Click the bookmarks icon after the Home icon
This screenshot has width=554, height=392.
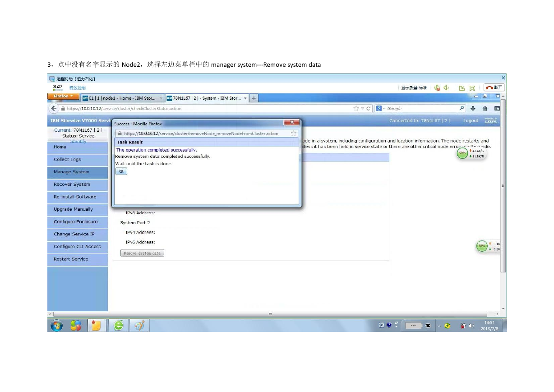point(497,108)
